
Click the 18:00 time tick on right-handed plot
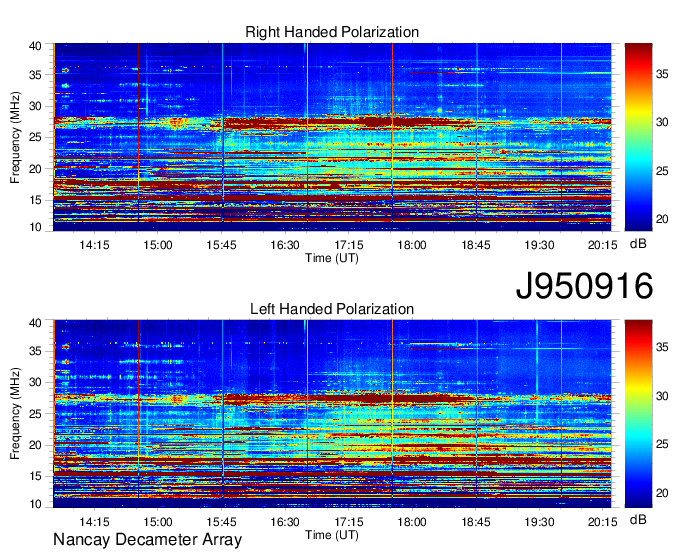(412, 245)
